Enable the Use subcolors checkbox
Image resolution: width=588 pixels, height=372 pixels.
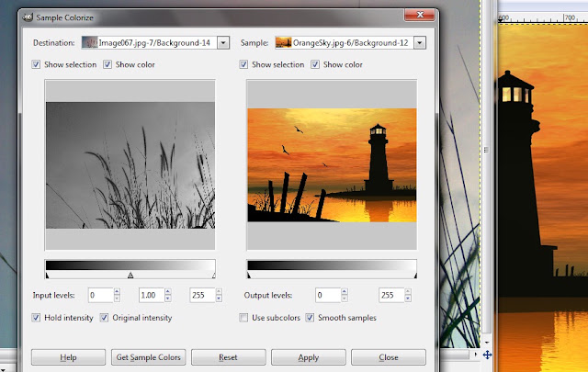(x=243, y=318)
